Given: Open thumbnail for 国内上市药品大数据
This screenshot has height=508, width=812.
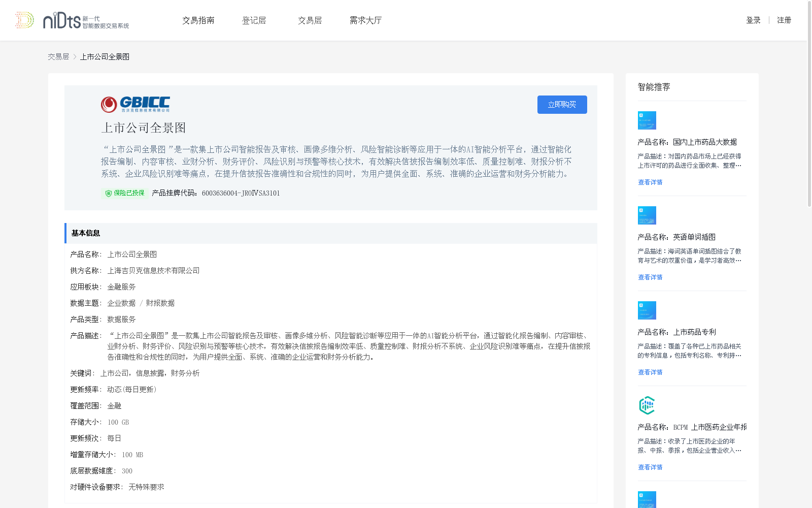Looking at the screenshot, I should click(647, 120).
